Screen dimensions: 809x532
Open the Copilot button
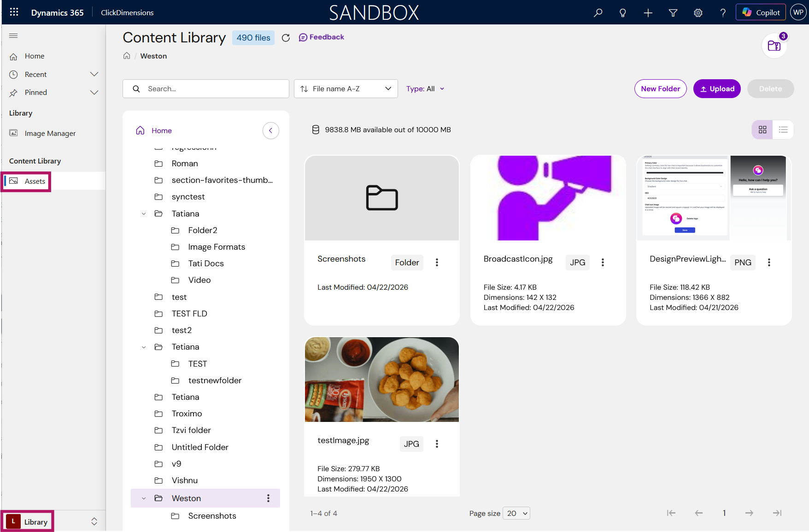(761, 12)
